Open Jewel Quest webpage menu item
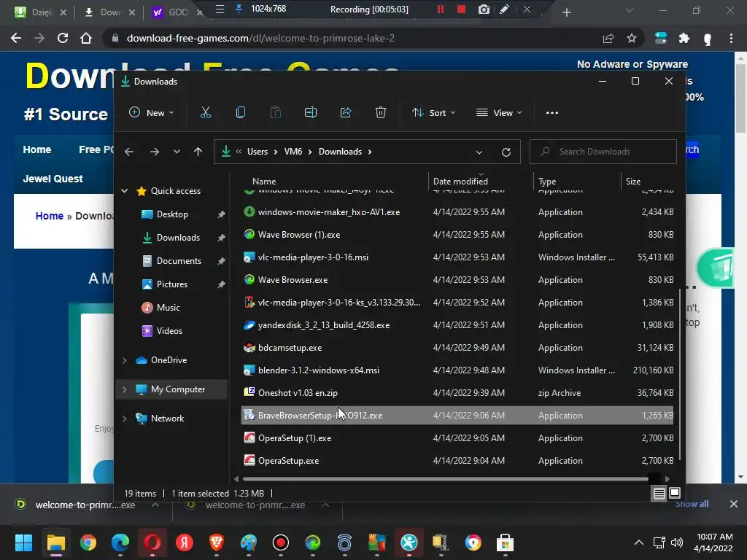The width and height of the screenshot is (747, 560). (x=53, y=179)
